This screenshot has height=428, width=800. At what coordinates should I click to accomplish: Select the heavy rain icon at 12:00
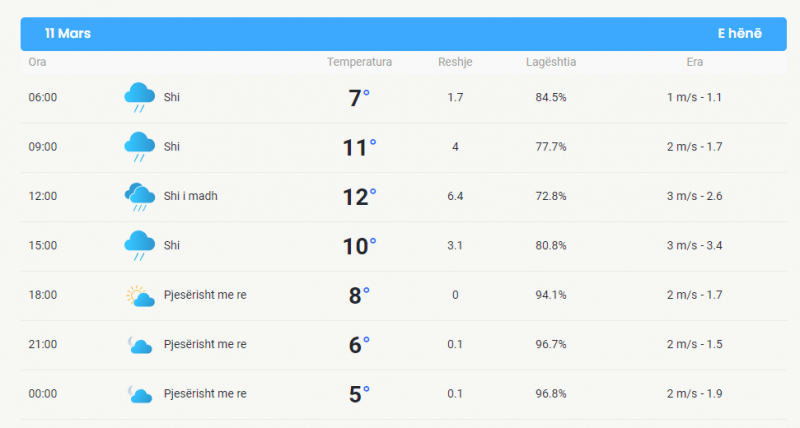click(139, 196)
